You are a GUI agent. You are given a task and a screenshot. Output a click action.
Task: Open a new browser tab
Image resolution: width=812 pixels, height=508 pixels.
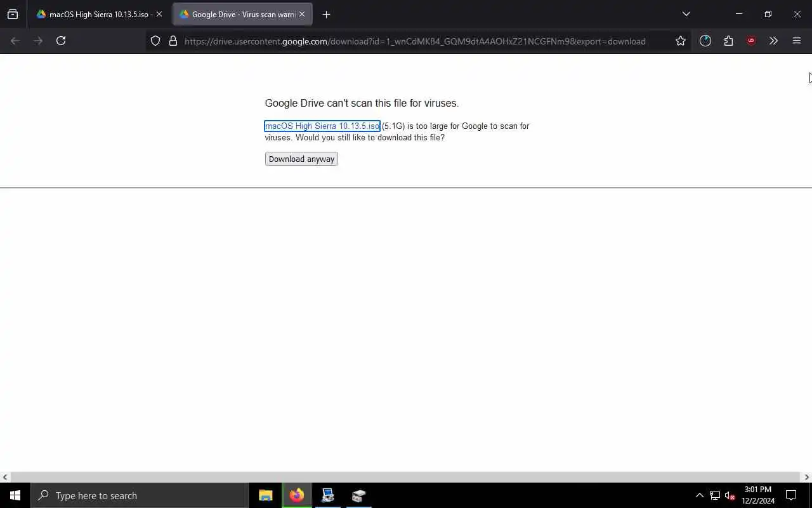[326, 14]
